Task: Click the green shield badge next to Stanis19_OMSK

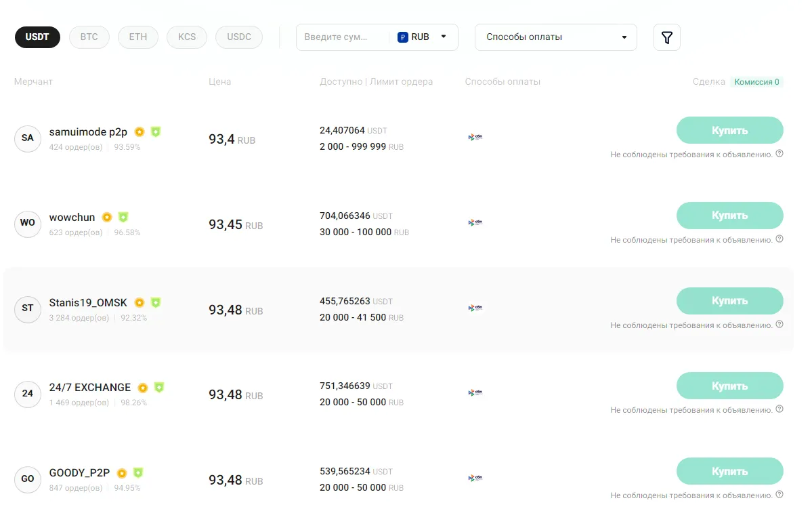Action: (x=156, y=302)
